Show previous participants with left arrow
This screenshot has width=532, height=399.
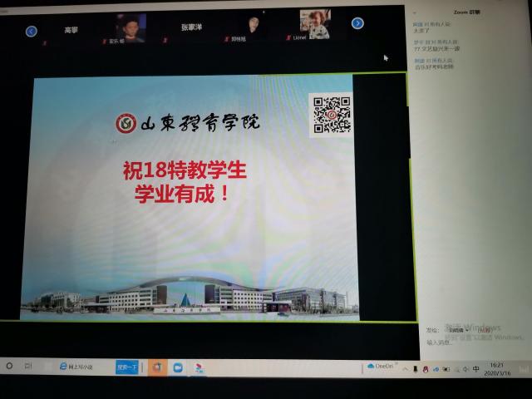[x=32, y=32]
